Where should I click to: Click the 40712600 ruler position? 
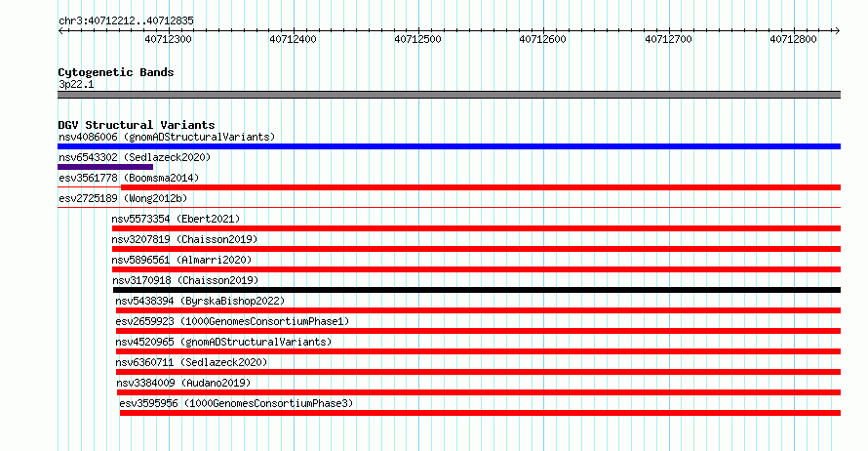pyautogui.click(x=542, y=39)
